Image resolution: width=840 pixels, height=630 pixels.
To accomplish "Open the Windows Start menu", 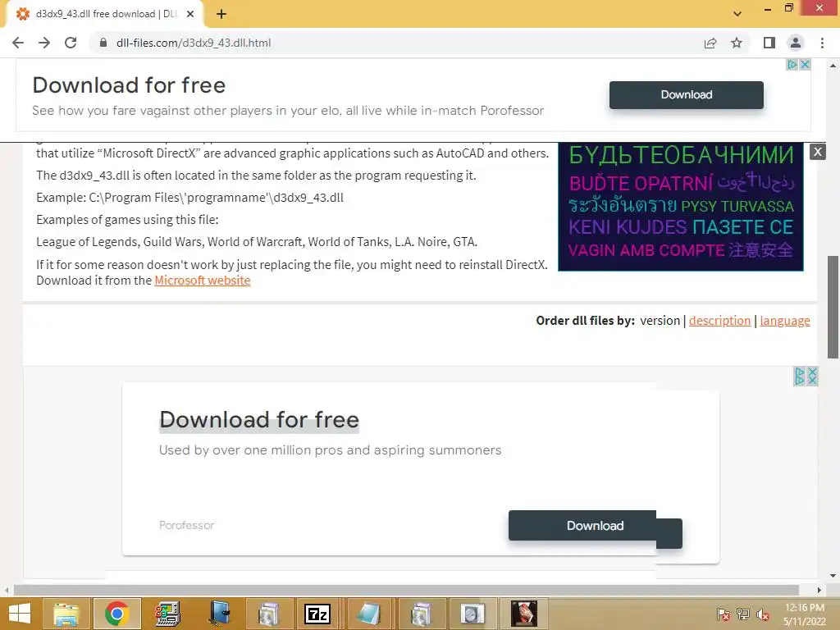I will (20, 614).
